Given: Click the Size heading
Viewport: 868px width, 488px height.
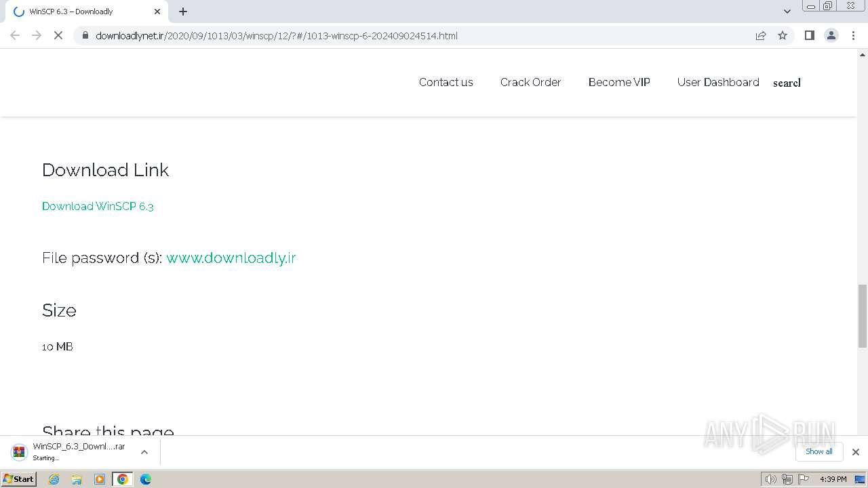Looking at the screenshot, I should [59, 310].
